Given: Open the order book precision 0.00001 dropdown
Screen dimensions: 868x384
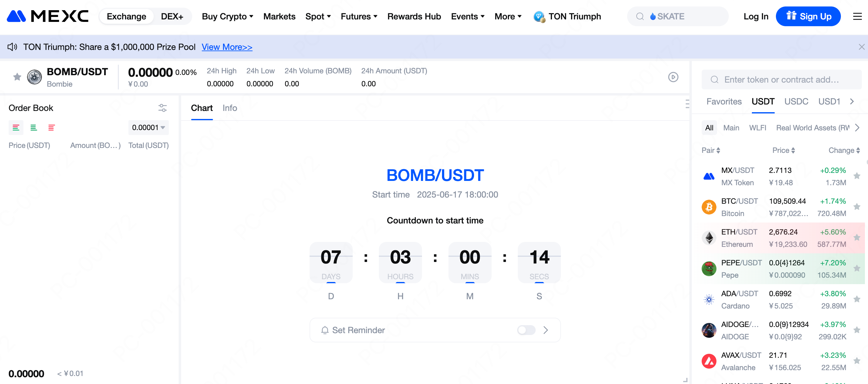Looking at the screenshot, I should pos(148,128).
